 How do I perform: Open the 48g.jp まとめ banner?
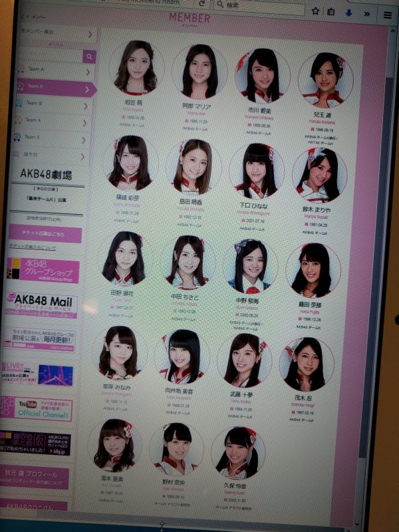click(x=35, y=442)
